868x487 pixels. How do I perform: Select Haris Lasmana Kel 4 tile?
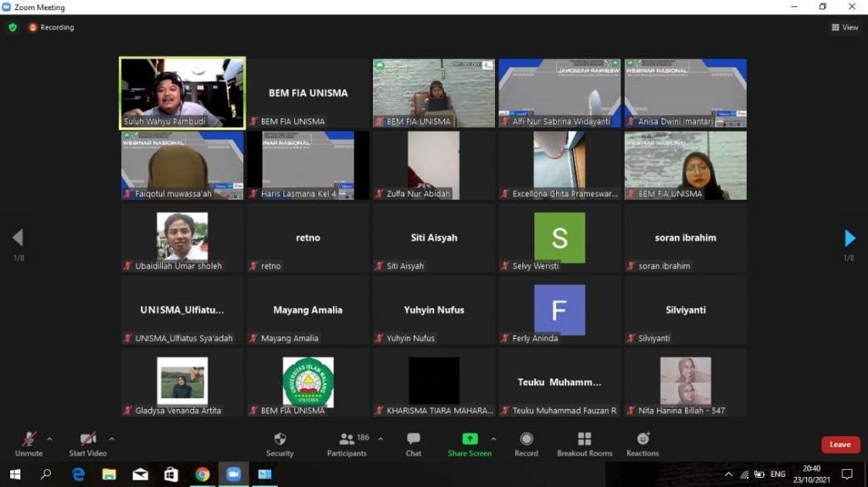[x=308, y=165]
